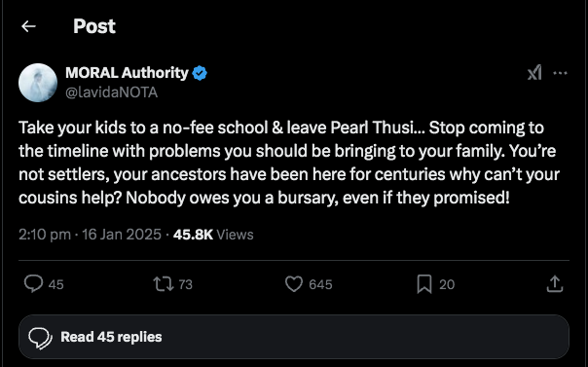Open the @lavidaNOTA handle link
This screenshot has width=588, height=367.
click(x=111, y=92)
